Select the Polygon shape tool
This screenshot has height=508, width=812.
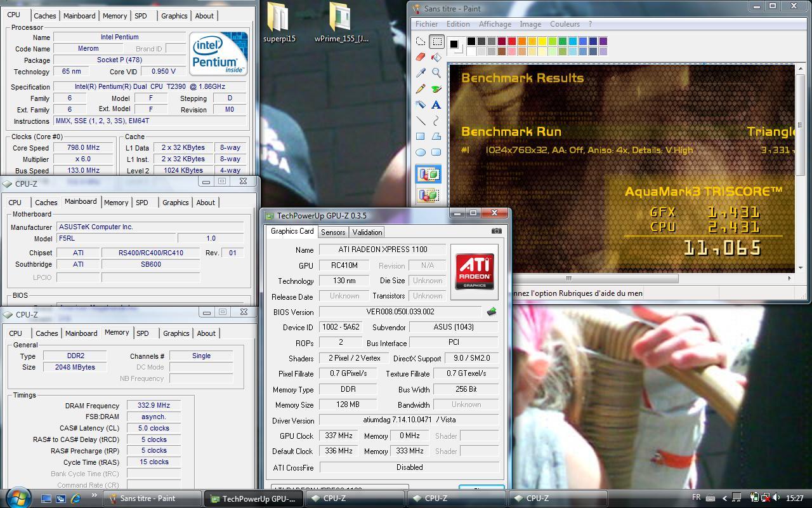coord(436,137)
